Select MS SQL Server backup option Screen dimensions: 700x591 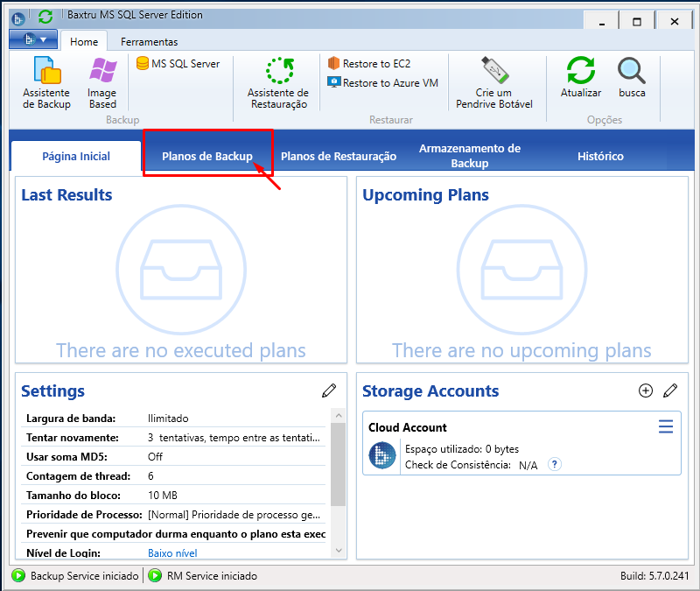[x=178, y=63]
